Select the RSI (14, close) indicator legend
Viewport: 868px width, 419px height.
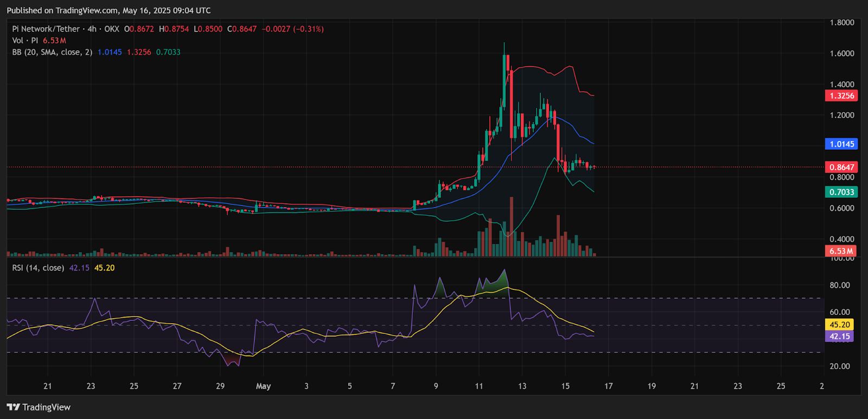coord(38,268)
